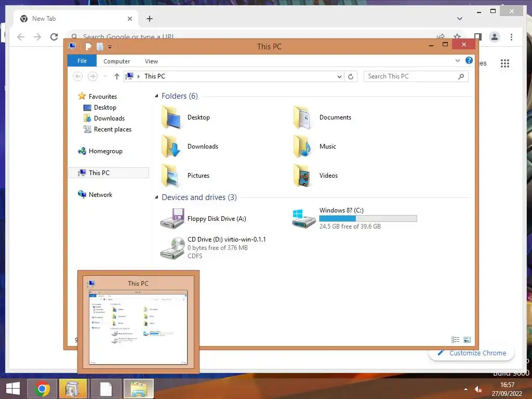This screenshot has height=399, width=532.
Task: Show hidden tray icons arrow
Action: [466, 389]
